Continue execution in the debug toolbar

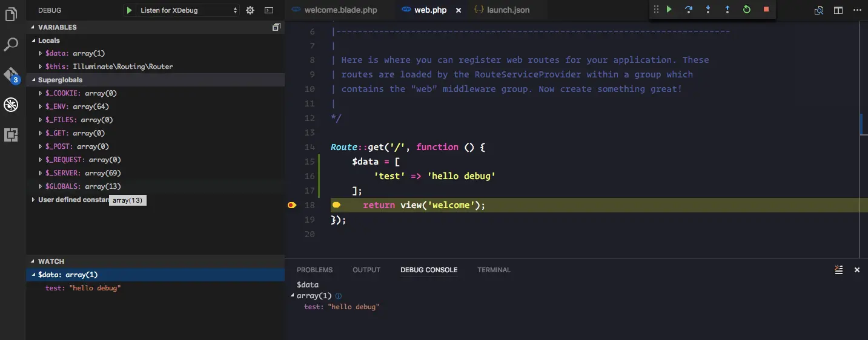point(669,10)
